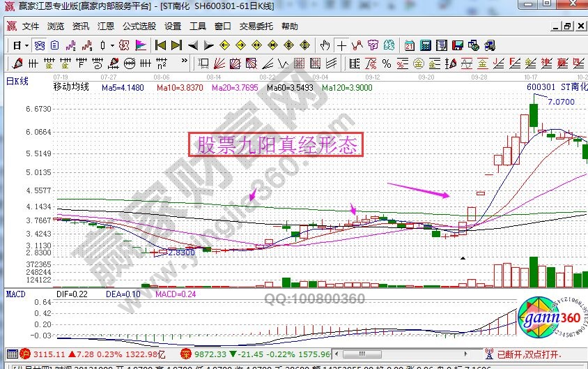Viewport: 588px width, 369px height.
Task: Open the calculator tool
Action: (x=424, y=45)
